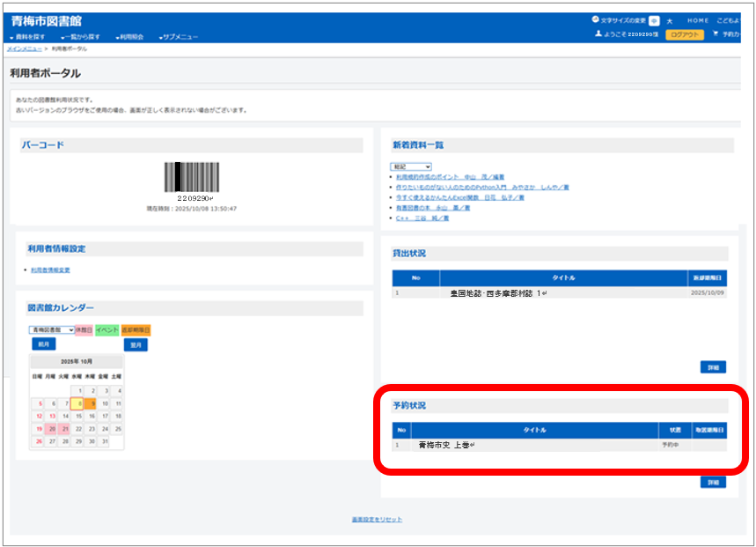This screenshot has height=547, width=756.
Task: Advance calendar with the 翌月 button
Action: click(136, 344)
